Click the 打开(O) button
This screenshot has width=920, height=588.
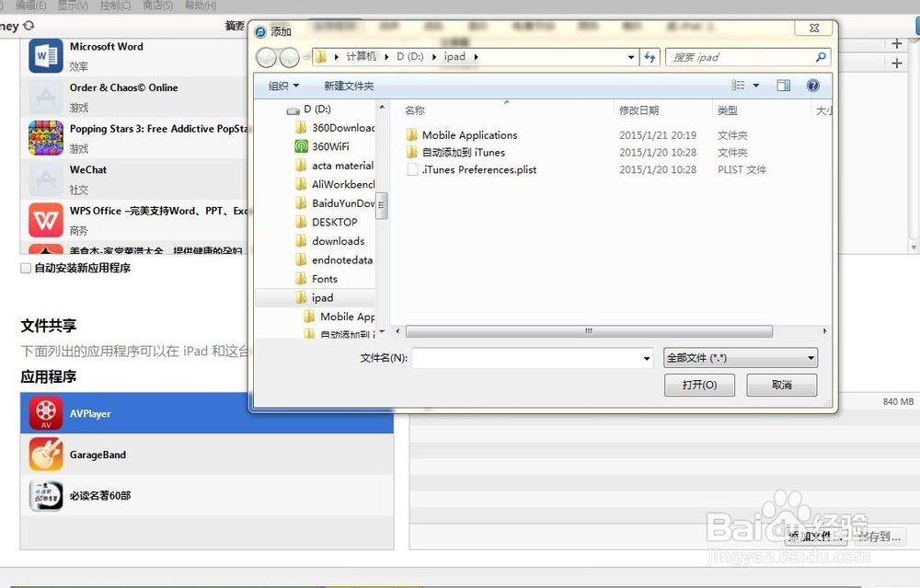pos(699,385)
